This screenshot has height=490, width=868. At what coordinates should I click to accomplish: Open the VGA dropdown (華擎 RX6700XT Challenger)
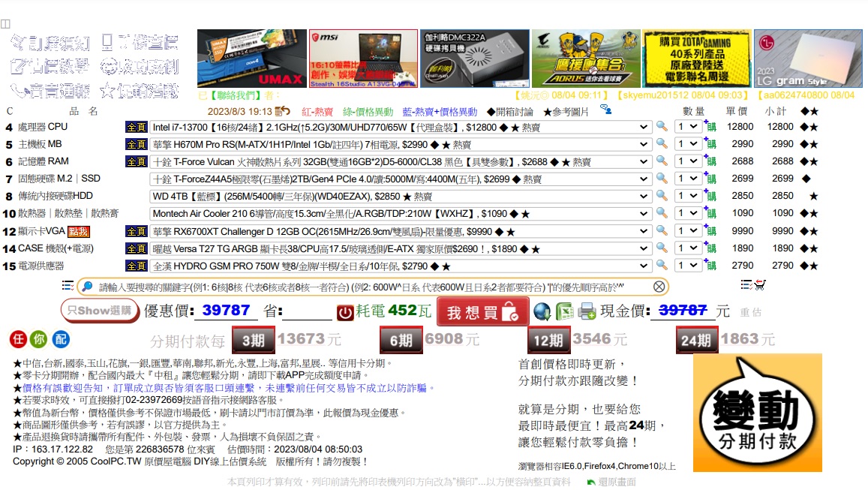[x=400, y=231]
